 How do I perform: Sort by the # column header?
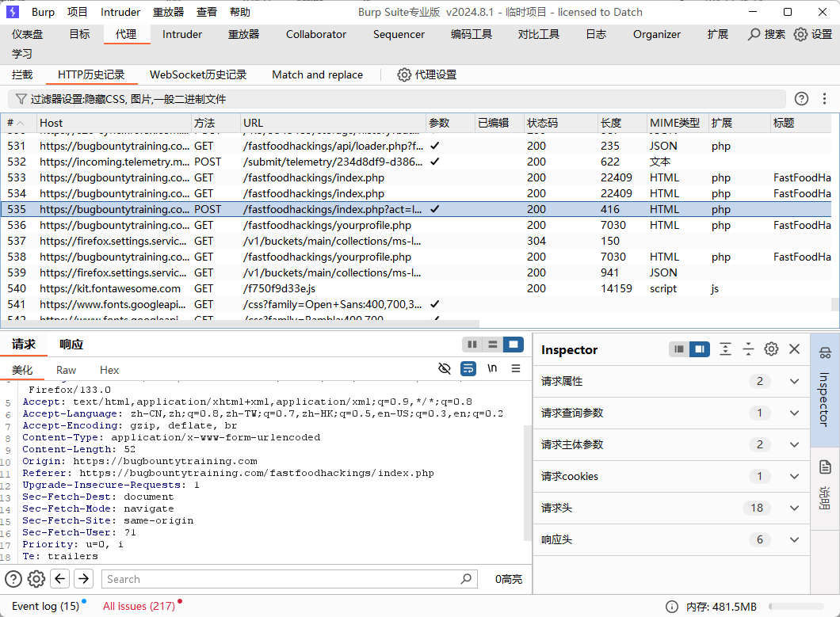pyautogui.click(x=18, y=123)
